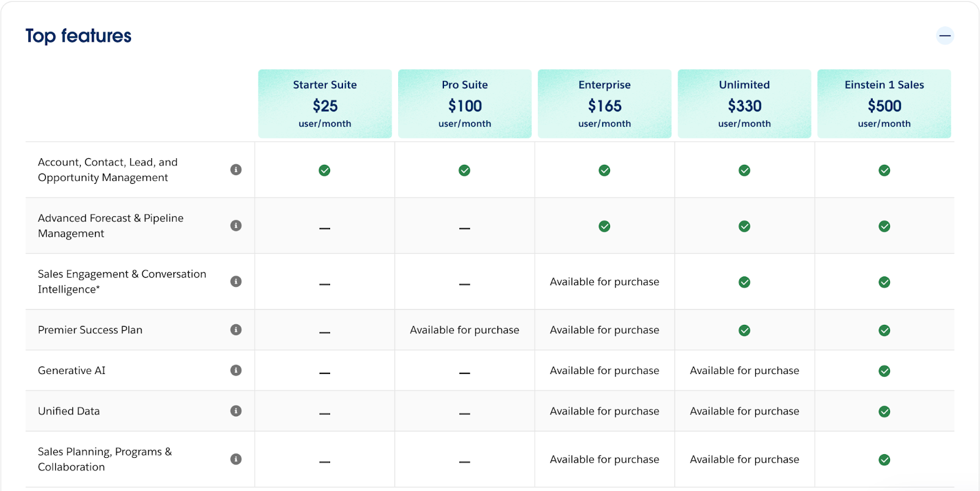Click the Pro Suite dash in Sales Engagement row
Viewport: 980px width, 491px height.
pyautogui.click(x=465, y=284)
